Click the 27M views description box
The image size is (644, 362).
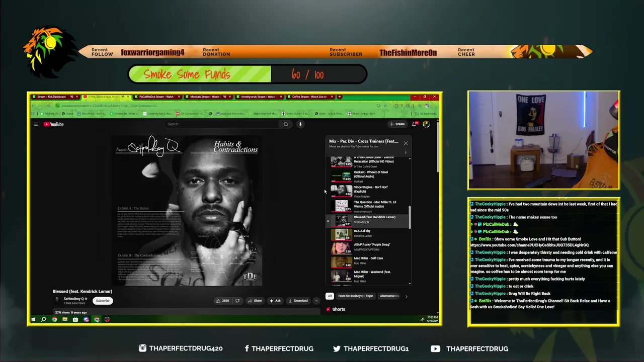coord(186,312)
